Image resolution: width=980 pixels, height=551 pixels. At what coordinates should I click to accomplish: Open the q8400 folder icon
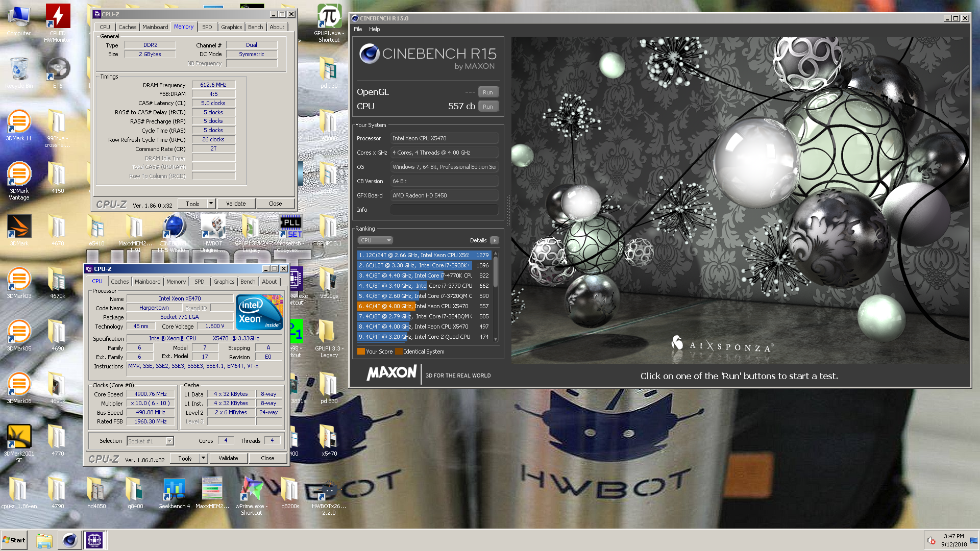[135, 493]
